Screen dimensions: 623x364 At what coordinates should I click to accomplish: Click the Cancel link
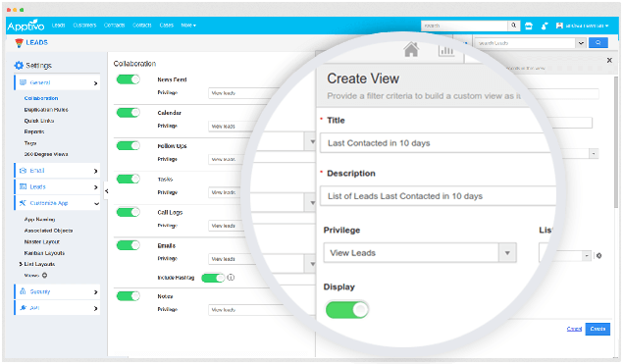574,329
